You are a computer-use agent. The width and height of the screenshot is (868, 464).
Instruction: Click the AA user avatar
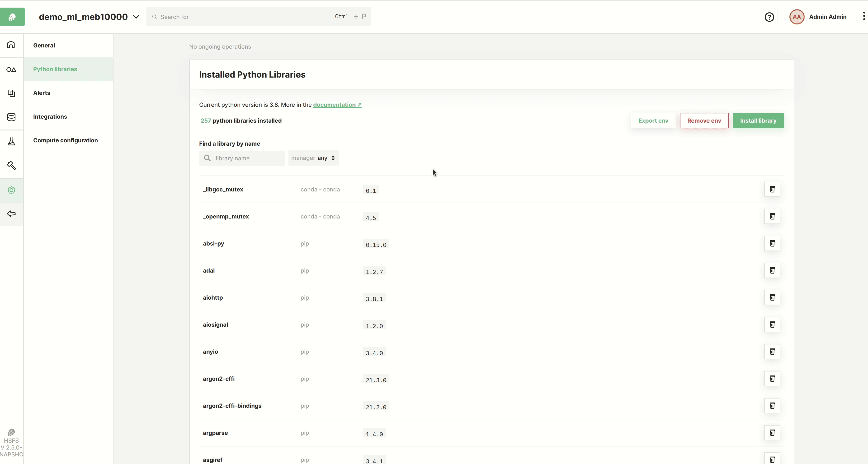coord(797,17)
